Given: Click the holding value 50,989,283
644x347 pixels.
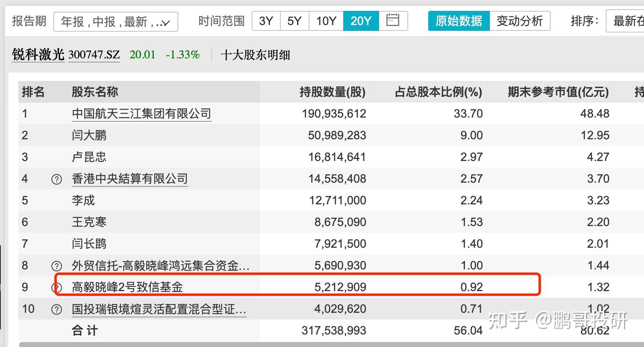Looking at the screenshot, I should pos(337,135).
